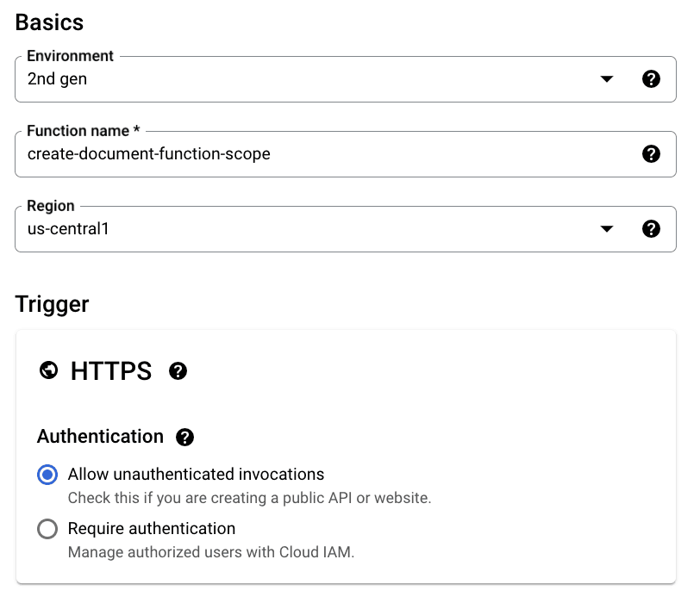Select Allow unauthenticated invocations radio button
700x603 pixels.
click(48, 475)
